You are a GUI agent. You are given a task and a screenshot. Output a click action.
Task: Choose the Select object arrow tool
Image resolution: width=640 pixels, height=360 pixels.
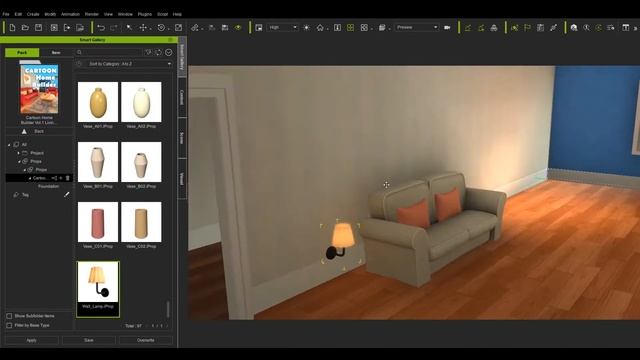129,27
